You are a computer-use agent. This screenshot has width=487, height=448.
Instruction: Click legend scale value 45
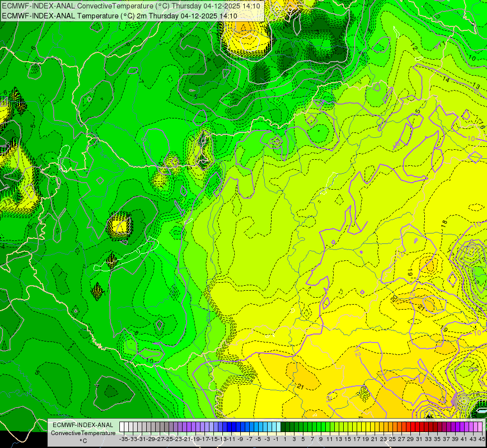pos(482,439)
